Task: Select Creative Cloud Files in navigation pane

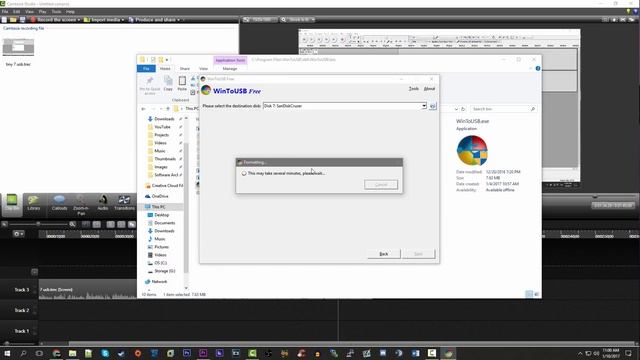Action: (164, 186)
